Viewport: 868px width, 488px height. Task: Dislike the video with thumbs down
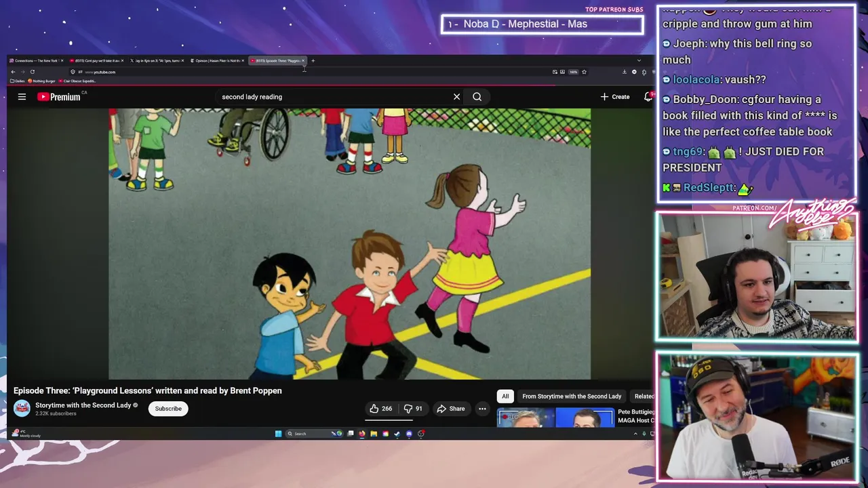tap(408, 409)
